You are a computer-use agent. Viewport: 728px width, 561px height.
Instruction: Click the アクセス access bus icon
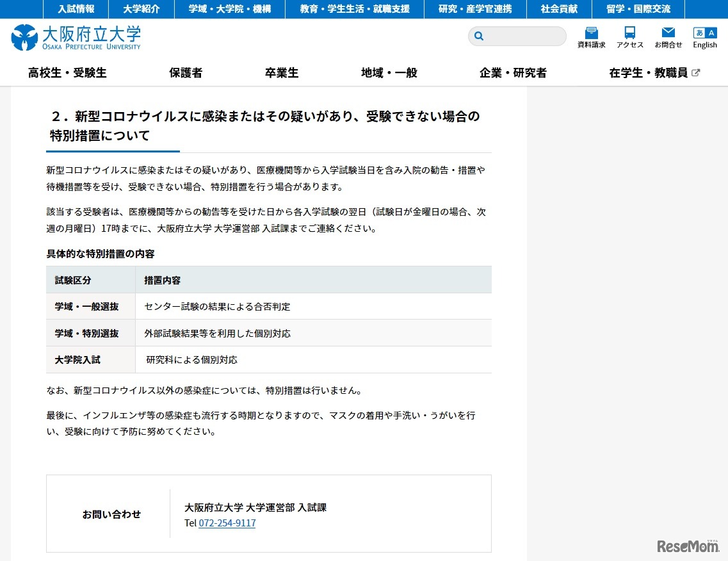[629, 35]
